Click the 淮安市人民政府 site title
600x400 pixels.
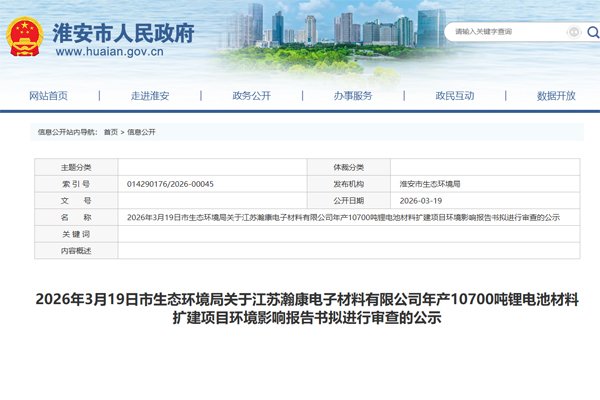point(124,33)
